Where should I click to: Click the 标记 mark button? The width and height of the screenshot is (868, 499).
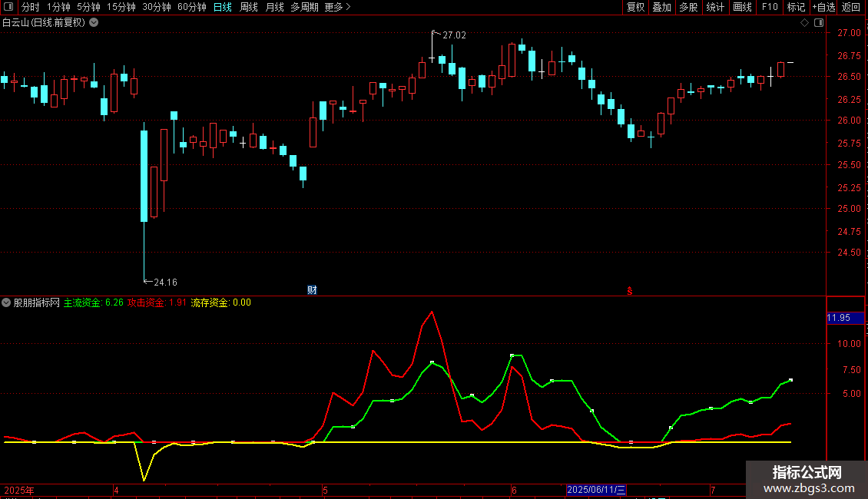pos(796,7)
